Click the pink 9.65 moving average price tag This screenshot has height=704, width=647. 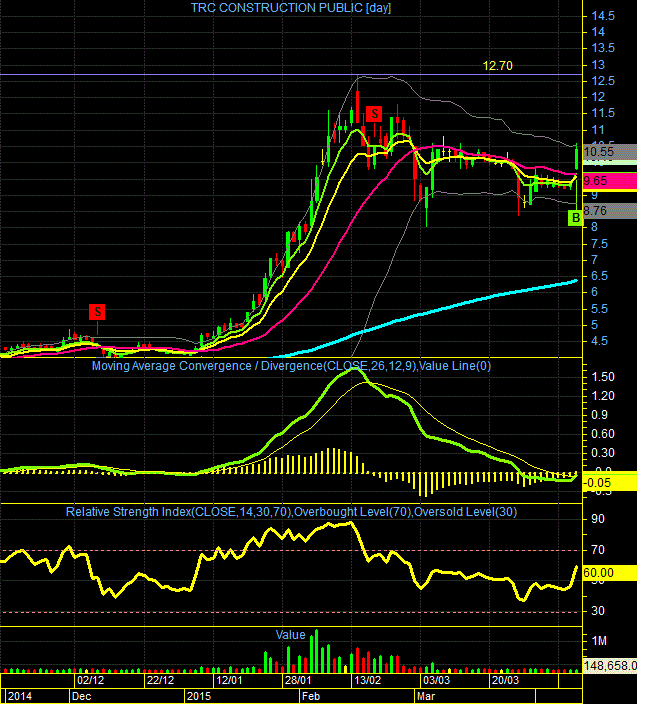coord(609,181)
